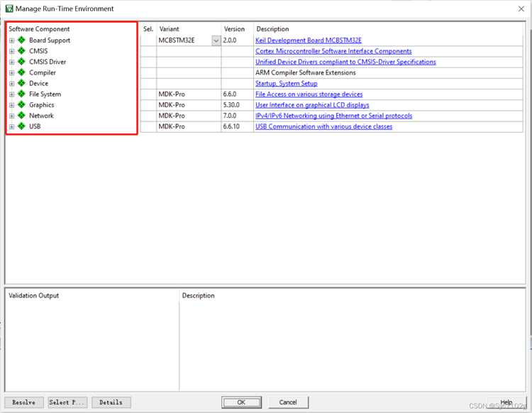Click the Help button
Viewport: 532px width, 413px height.
(506, 402)
